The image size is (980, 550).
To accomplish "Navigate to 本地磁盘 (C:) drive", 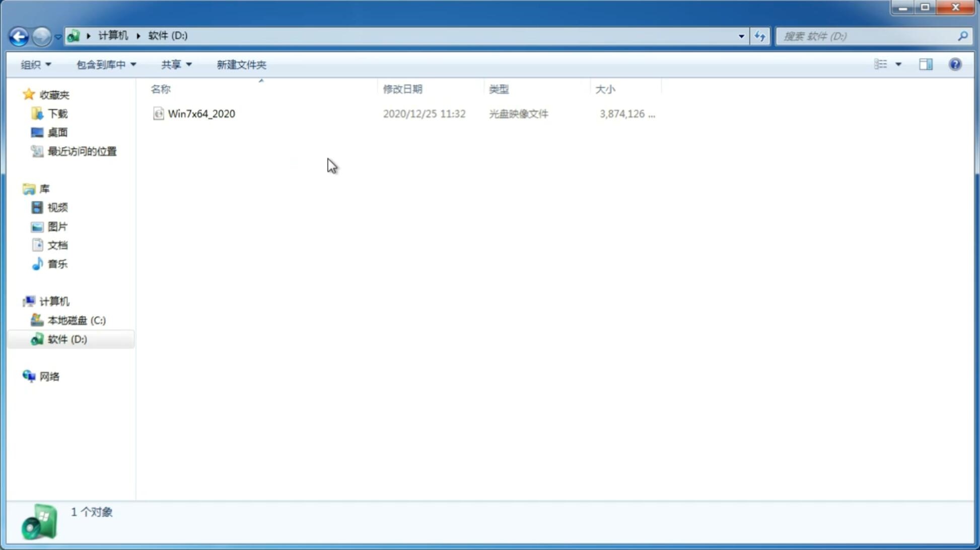I will 76,320.
